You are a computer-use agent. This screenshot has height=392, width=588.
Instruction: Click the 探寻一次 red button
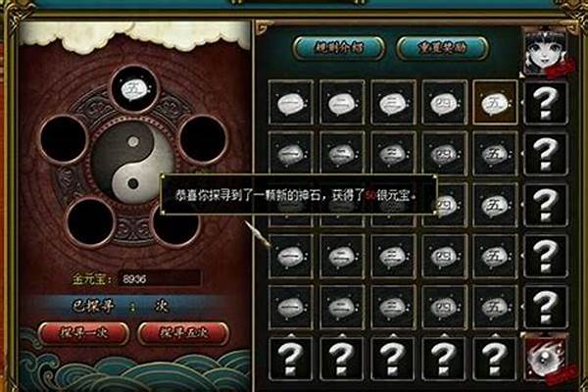(x=83, y=333)
